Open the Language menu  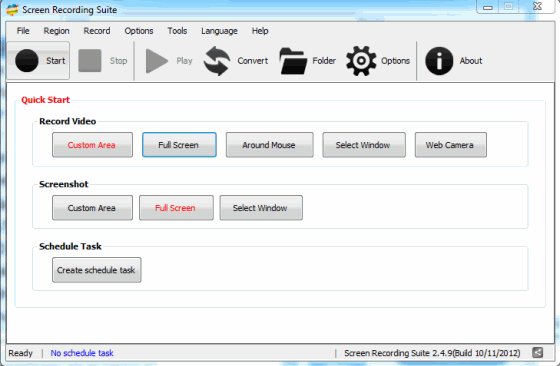coord(219,31)
